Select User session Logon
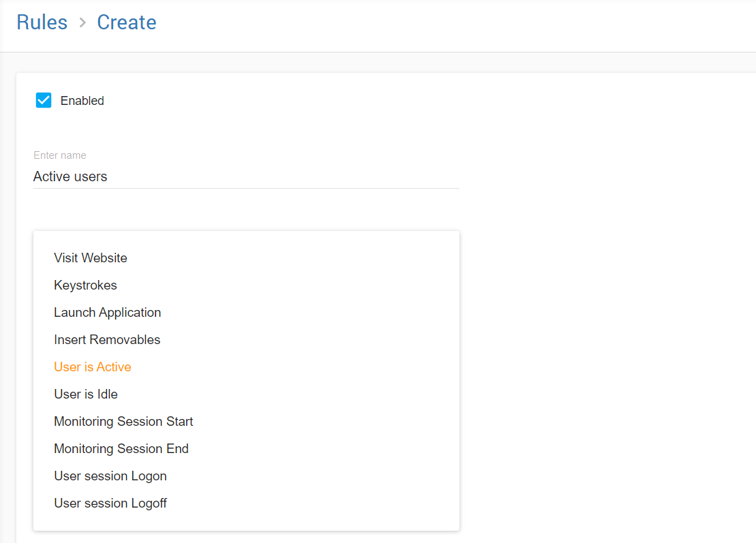 110,476
